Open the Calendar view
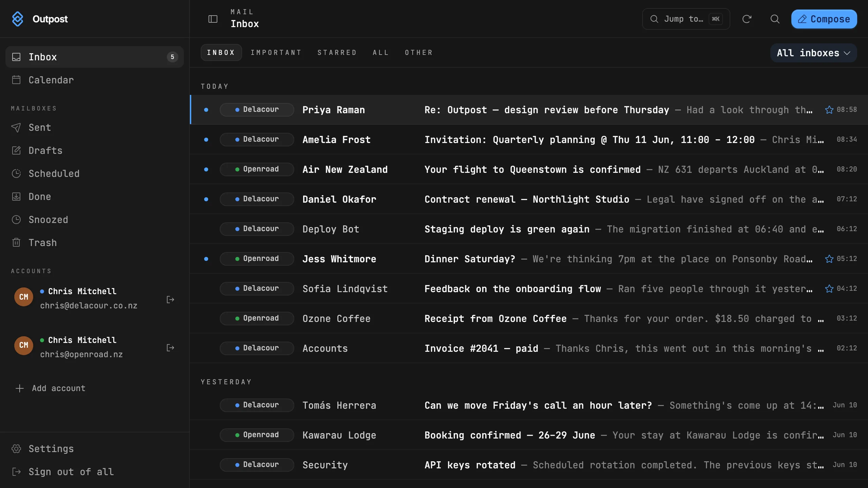Viewport: 868px width, 488px height. coord(95,80)
